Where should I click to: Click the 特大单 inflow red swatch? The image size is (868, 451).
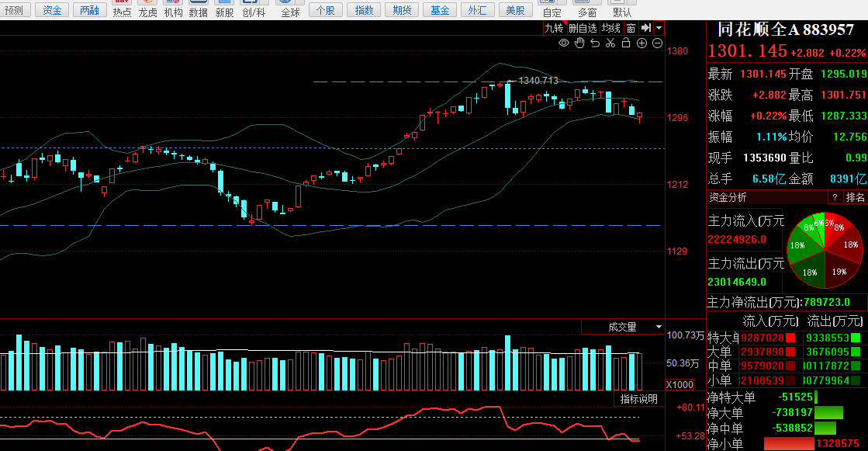[791, 338]
